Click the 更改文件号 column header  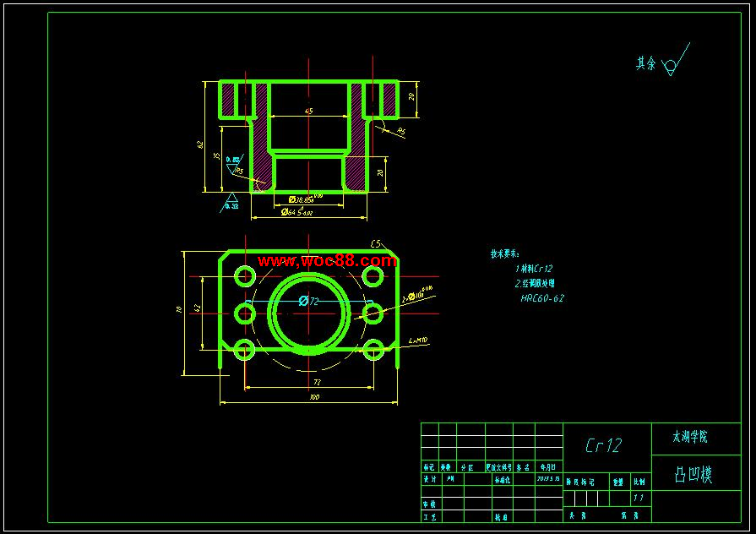pyautogui.click(x=499, y=467)
